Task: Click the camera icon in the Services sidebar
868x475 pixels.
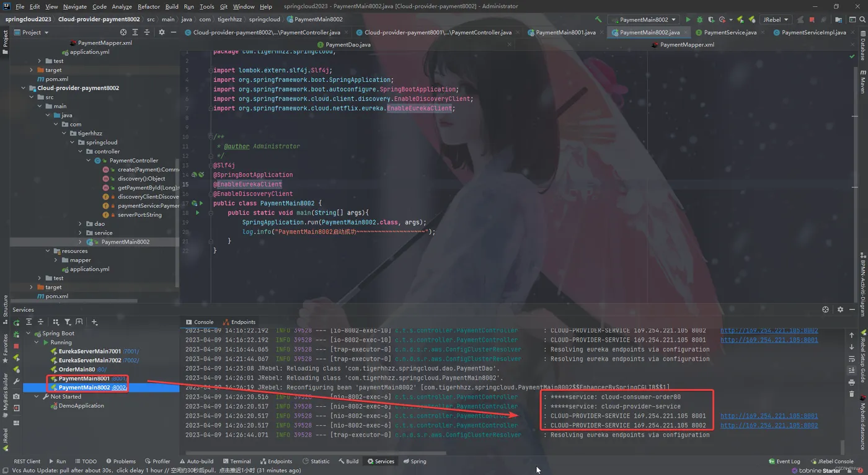Action: click(x=17, y=396)
